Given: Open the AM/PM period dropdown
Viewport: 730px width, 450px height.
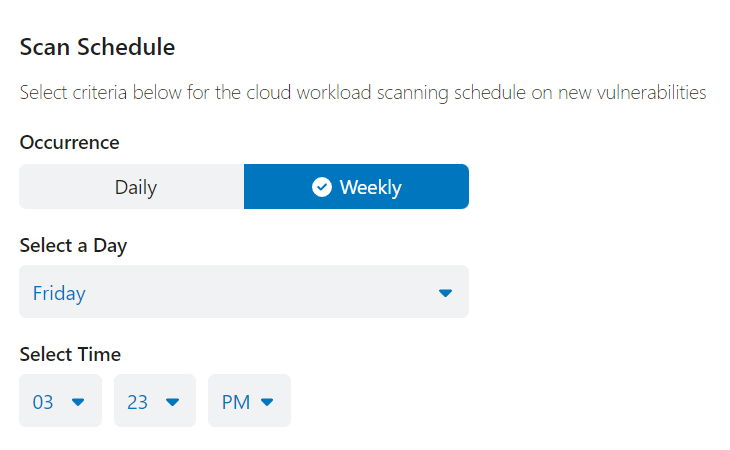Looking at the screenshot, I should [249, 402].
